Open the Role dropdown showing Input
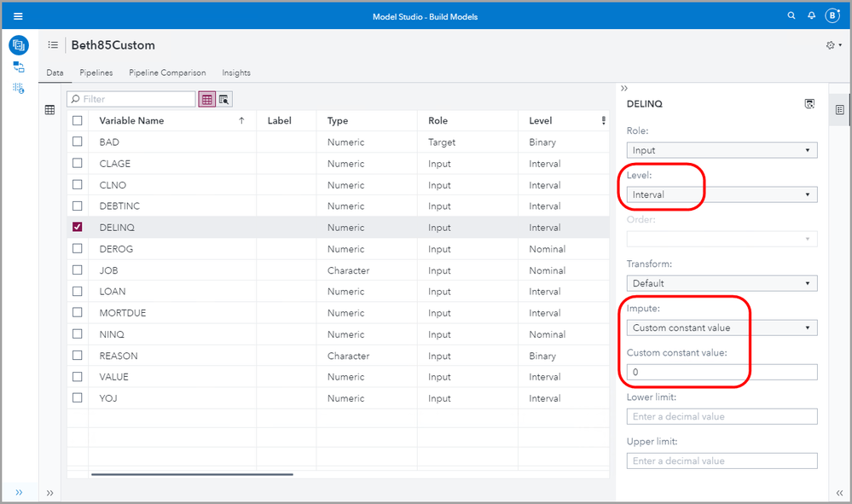852x504 pixels. 722,150
